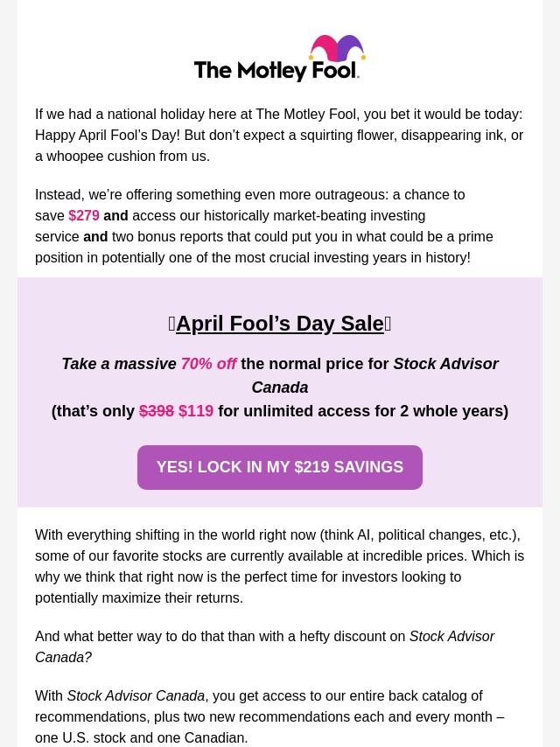This screenshot has width=560, height=747.
Task: Click the $119 sale price
Action: point(196,411)
